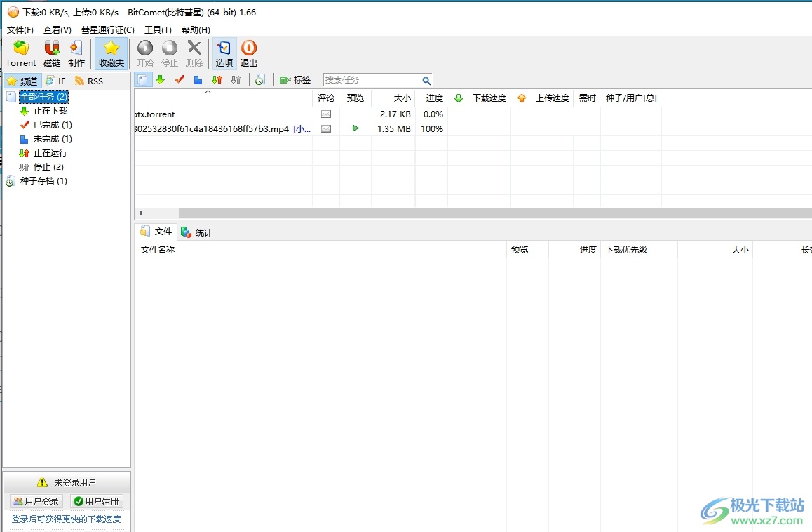Select 未完成 (1) in the tree
The image size is (812, 532).
(x=53, y=138)
